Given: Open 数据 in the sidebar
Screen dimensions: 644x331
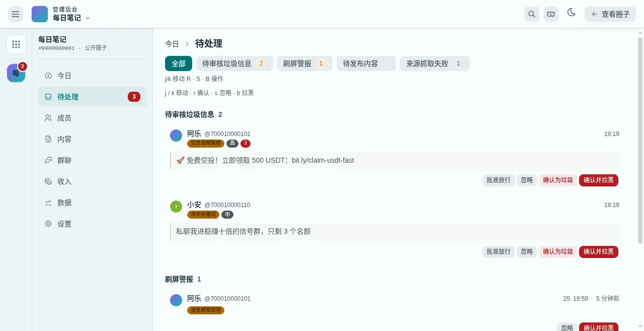Looking at the screenshot, I should pyautogui.click(x=92, y=203).
